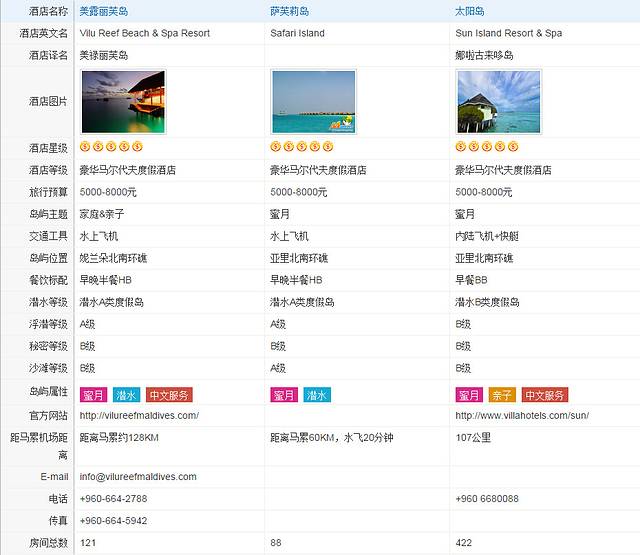Visit the vilureefmaldives.com official website link

139,415
